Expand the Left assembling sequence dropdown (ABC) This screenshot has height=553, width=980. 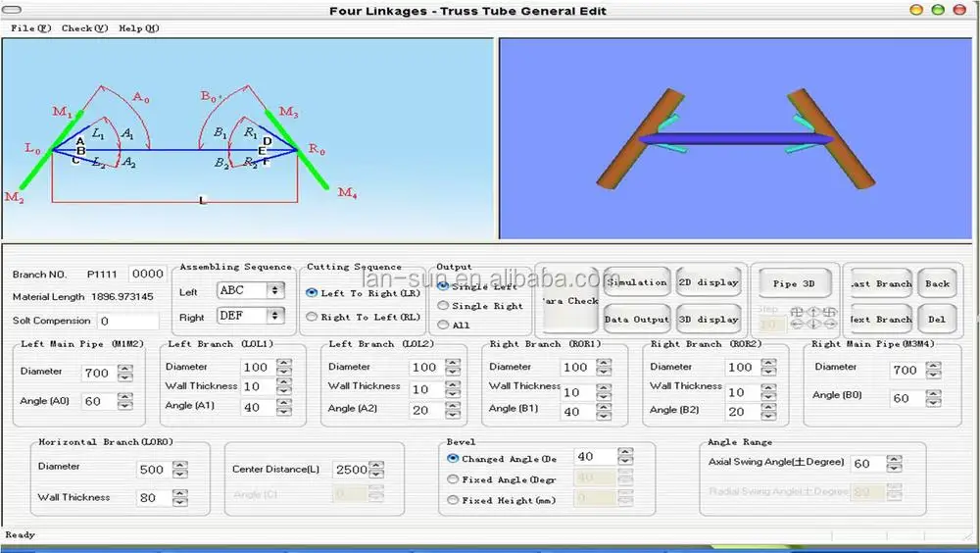tap(274, 290)
